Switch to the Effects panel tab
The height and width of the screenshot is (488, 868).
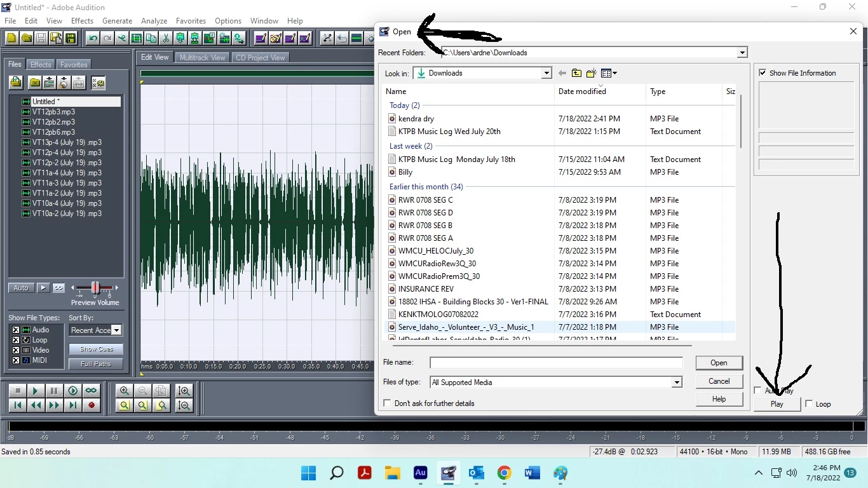click(41, 65)
